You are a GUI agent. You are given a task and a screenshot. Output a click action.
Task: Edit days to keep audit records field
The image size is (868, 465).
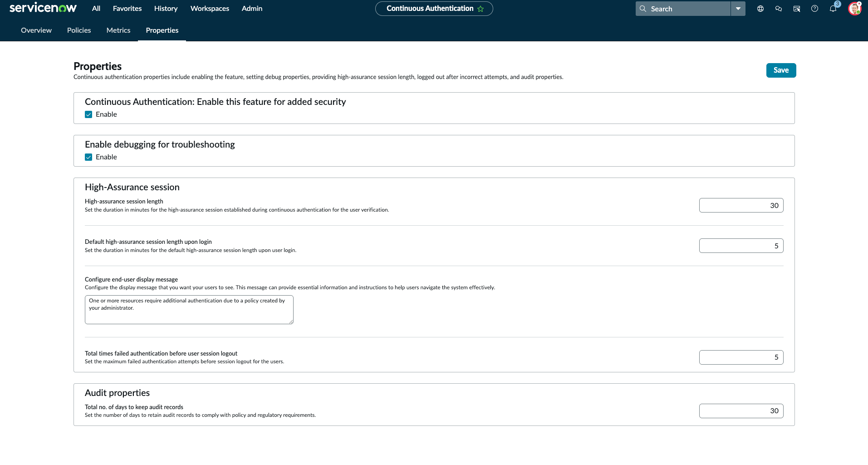click(x=741, y=411)
